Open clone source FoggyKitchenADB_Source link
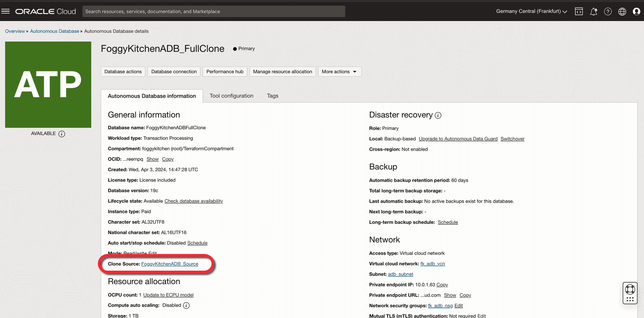 tap(169, 264)
